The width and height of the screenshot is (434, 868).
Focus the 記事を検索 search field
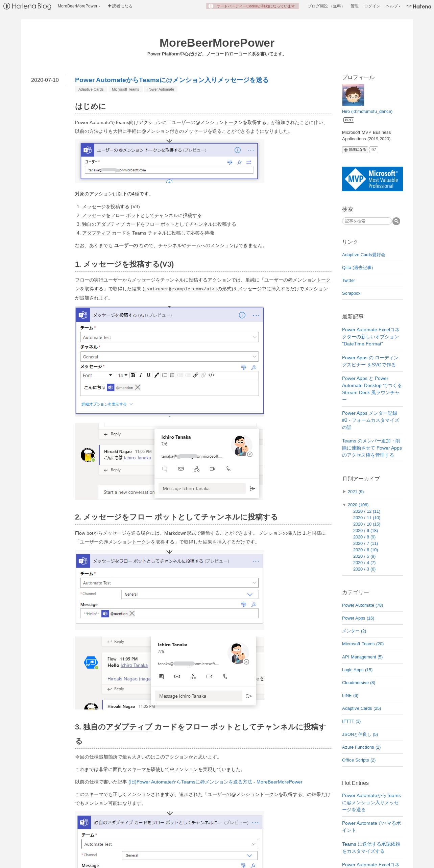point(367,221)
